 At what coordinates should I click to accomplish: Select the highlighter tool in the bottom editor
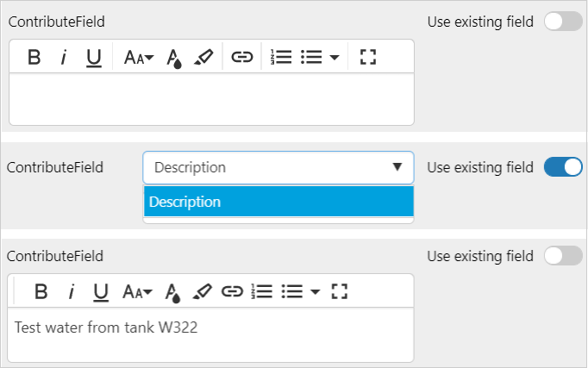pyautogui.click(x=202, y=291)
